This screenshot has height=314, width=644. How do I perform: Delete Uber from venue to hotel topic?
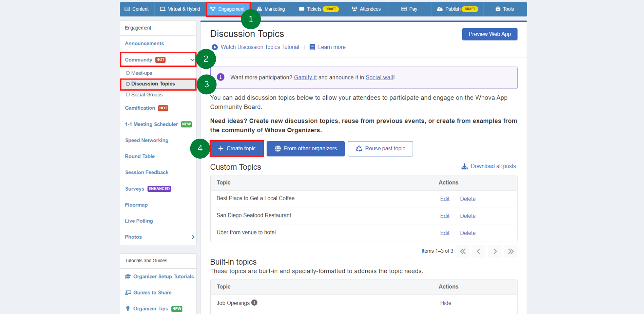pyautogui.click(x=468, y=233)
